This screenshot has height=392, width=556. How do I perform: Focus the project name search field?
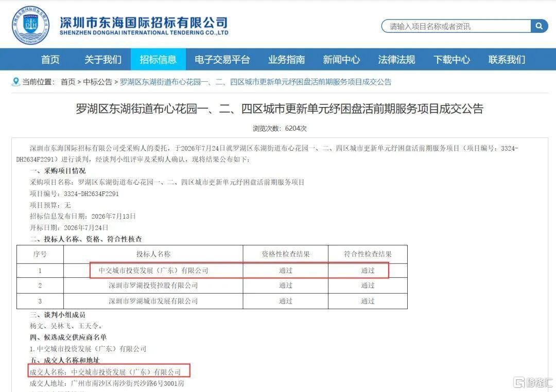tap(456, 26)
